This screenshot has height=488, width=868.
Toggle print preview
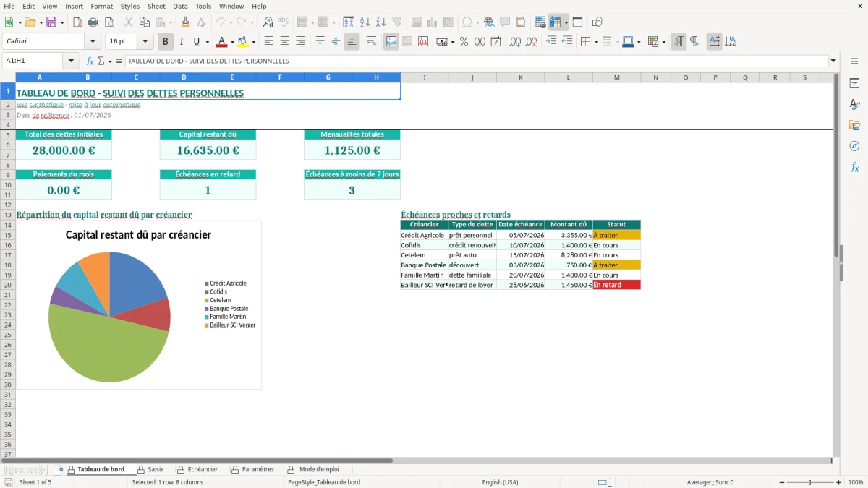[109, 22]
